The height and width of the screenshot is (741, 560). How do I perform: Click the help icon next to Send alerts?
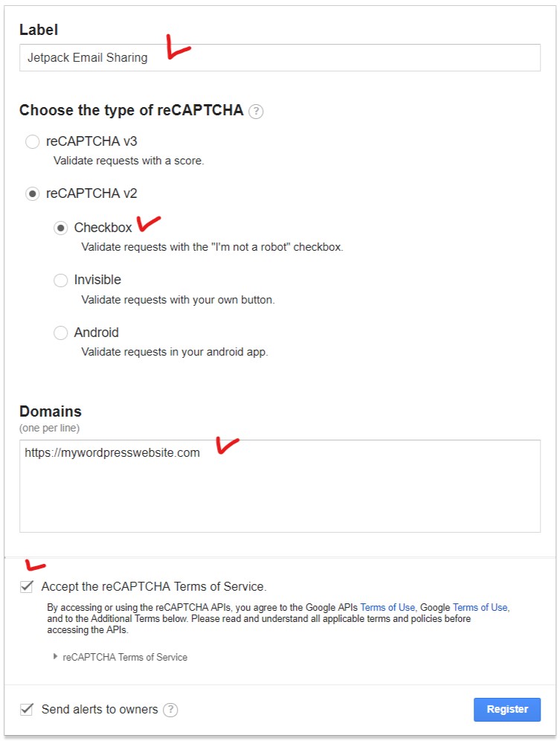(x=170, y=709)
